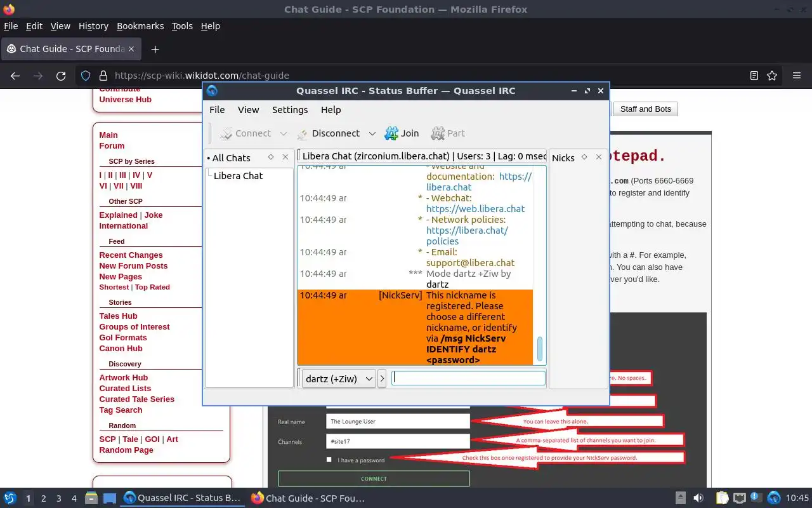This screenshot has width=812, height=508.
Task: Toggle Firefox reader view icon
Action: click(x=754, y=76)
